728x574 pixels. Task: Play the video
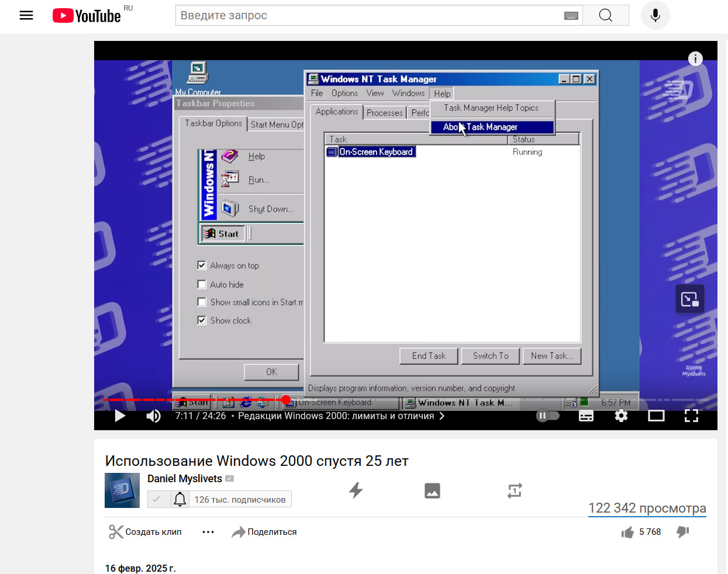pyautogui.click(x=120, y=416)
